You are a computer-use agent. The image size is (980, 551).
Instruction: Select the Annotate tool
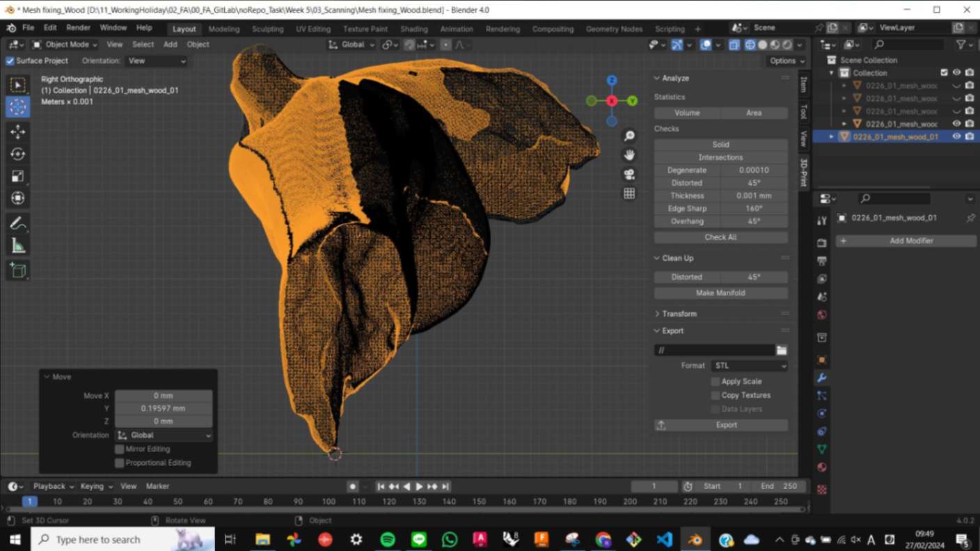point(18,224)
